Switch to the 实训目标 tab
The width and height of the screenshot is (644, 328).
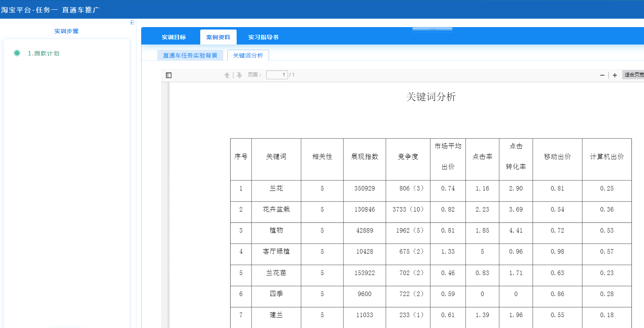[x=174, y=37]
